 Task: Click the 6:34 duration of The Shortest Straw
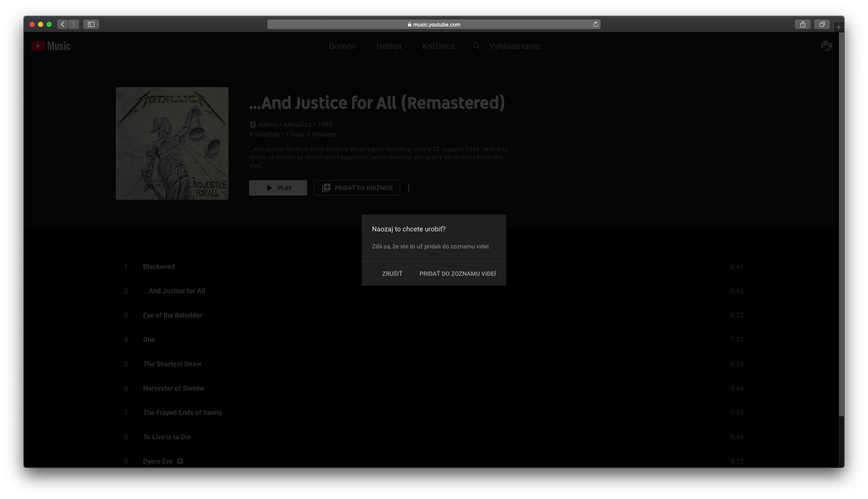tap(737, 364)
